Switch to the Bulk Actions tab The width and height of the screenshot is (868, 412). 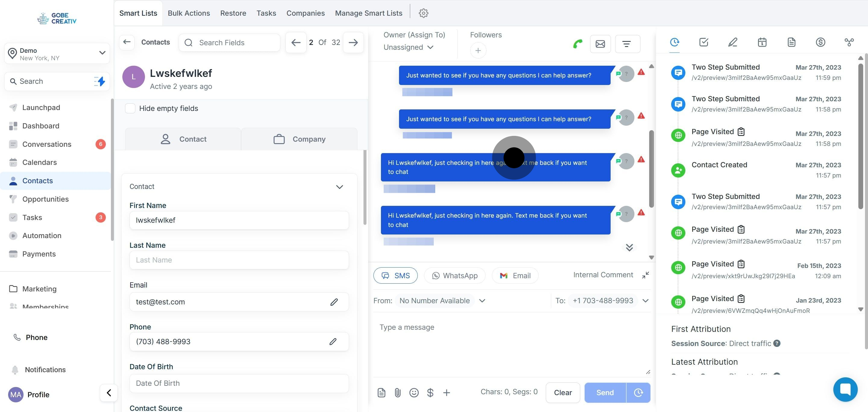coord(189,13)
